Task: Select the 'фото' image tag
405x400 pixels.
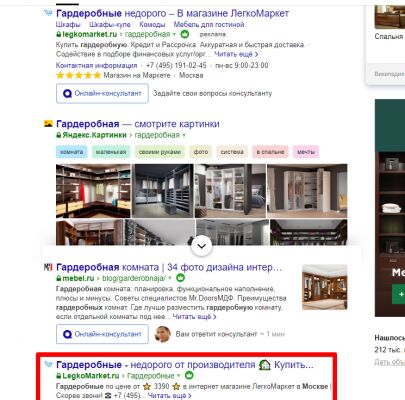Action: [201, 152]
